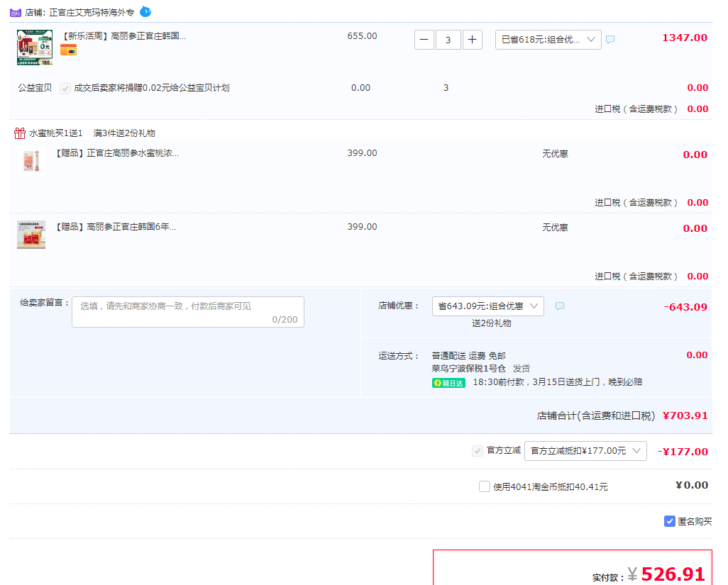Viewport: 728px width, 585px height.
Task: Open the 高丽参正官庄 main product thumbnail
Action: [35, 48]
